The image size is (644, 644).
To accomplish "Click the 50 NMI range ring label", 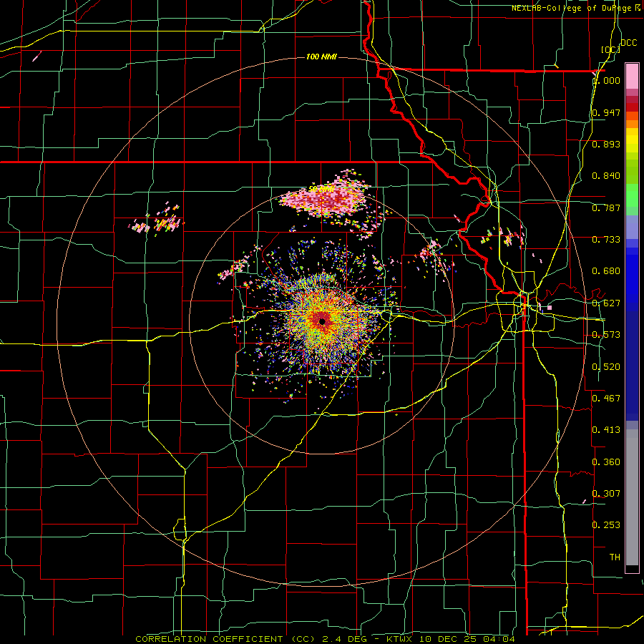I will (x=321, y=189).
